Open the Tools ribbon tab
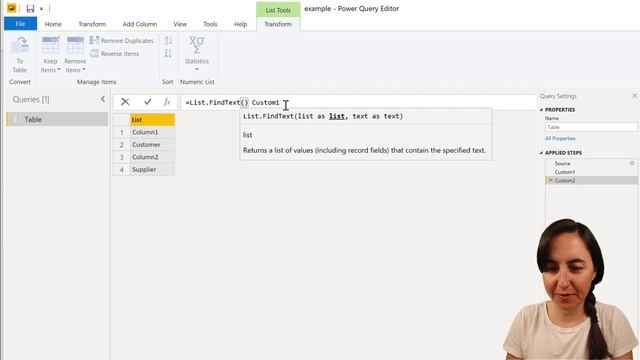This screenshot has height=360, width=640. [210, 24]
